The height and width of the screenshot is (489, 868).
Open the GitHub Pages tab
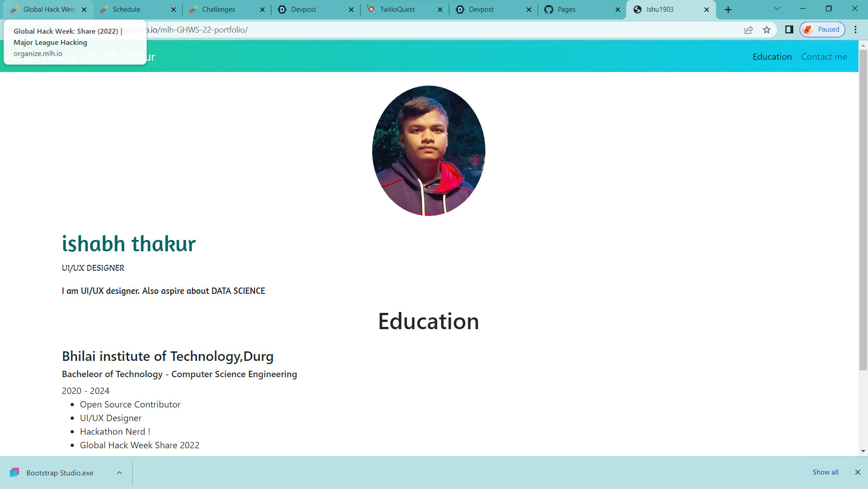[581, 10]
